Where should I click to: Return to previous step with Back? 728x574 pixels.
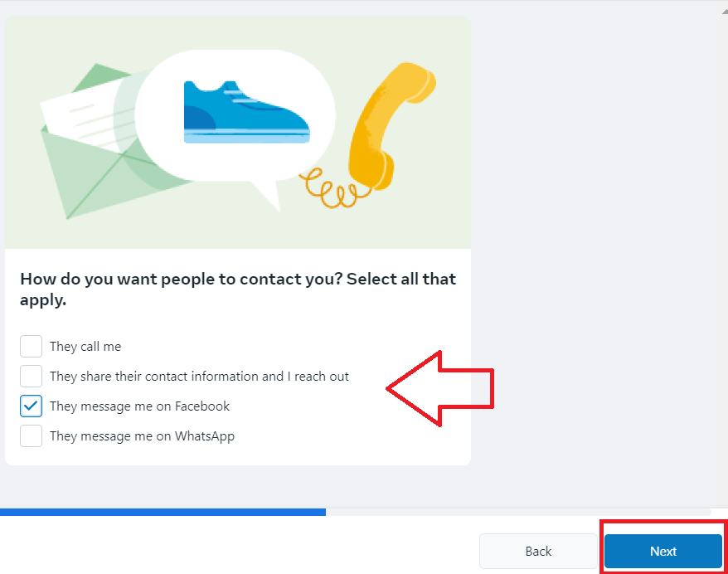[x=538, y=552]
